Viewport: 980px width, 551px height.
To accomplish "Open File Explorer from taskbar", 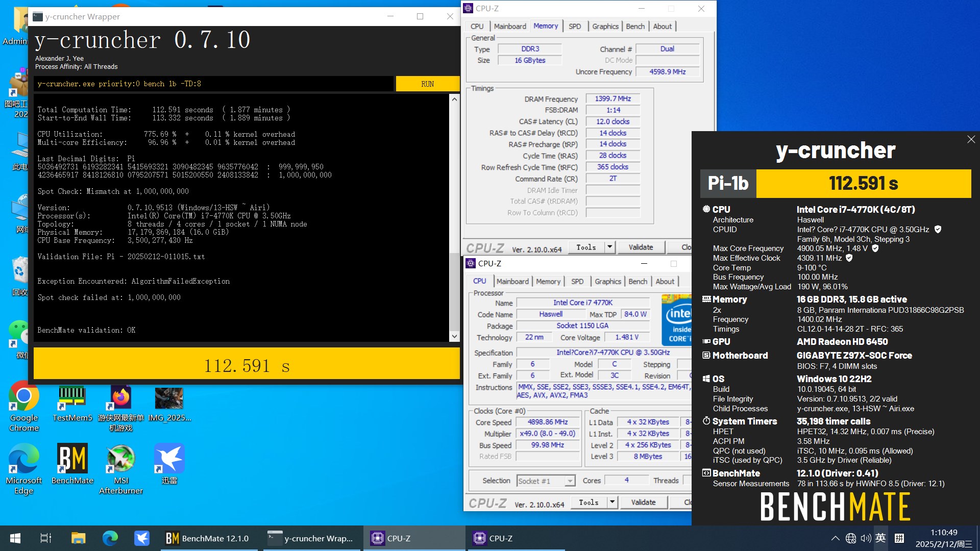I will coord(78,538).
